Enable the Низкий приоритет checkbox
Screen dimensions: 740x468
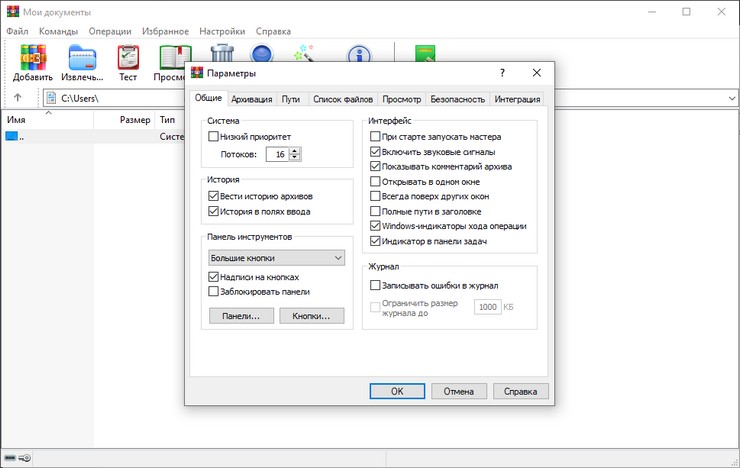(x=213, y=135)
